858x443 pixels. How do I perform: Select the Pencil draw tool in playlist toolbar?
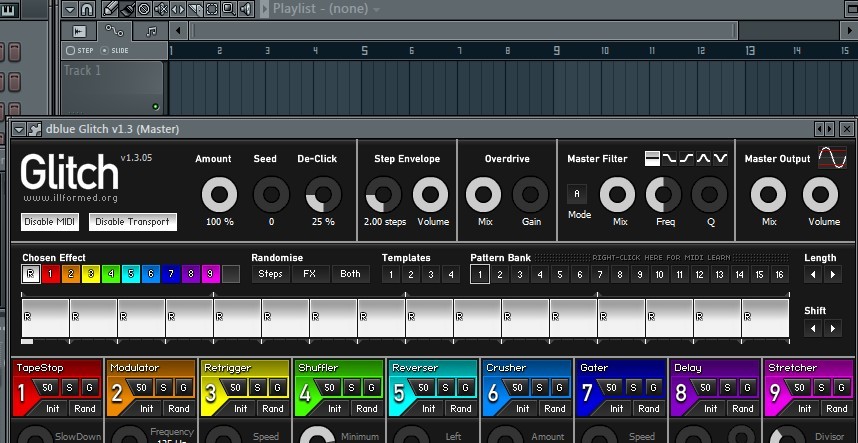109,8
